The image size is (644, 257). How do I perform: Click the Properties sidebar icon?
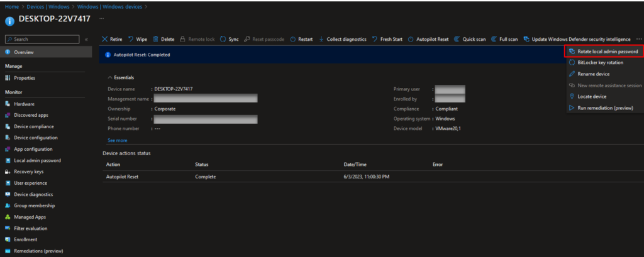point(8,78)
